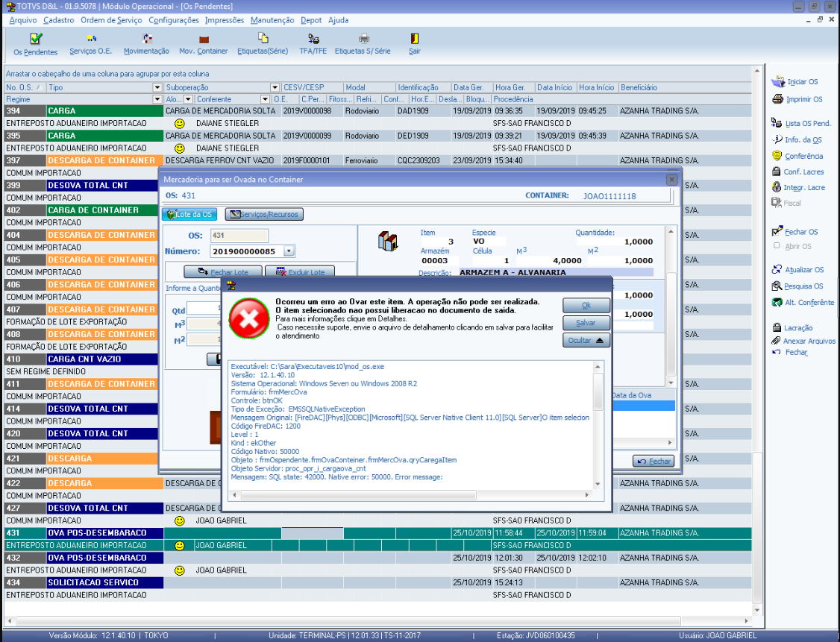Viewport: 840px width, 642px height.
Task: Click the Fechar Lote button
Action: pyautogui.click(x=223, y=271)
